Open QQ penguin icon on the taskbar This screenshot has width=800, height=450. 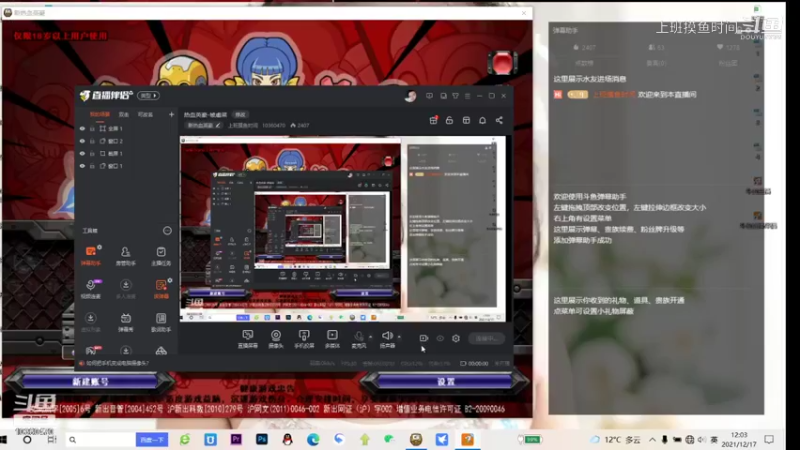[288, 439]
